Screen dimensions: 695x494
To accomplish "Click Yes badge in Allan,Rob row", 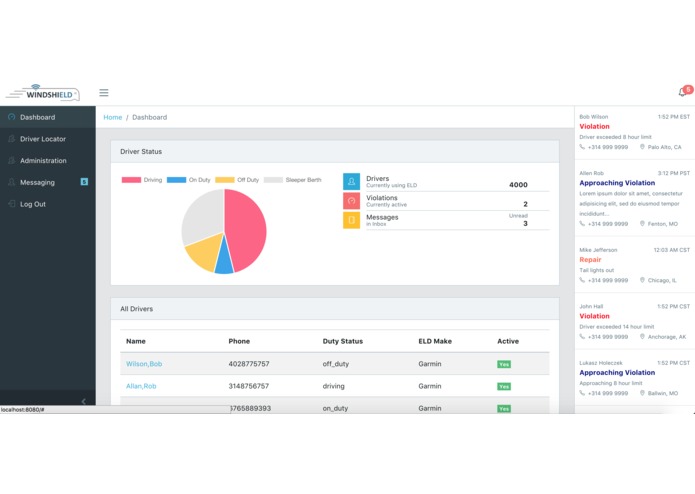I will pyautogui.click(x=504, y=386).
